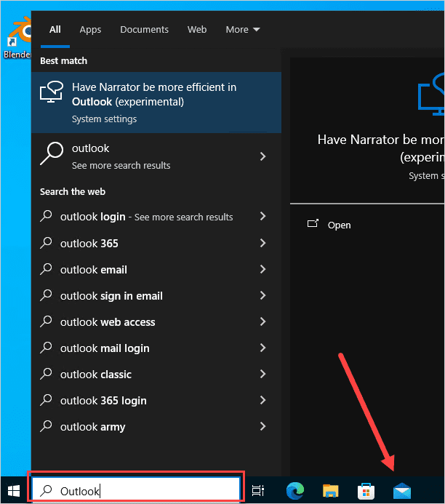The height and width of the screenshot is (504, 445).
Task: Click the magnifier icon beside 'outlook login'
Action: [x=46, y=216]
